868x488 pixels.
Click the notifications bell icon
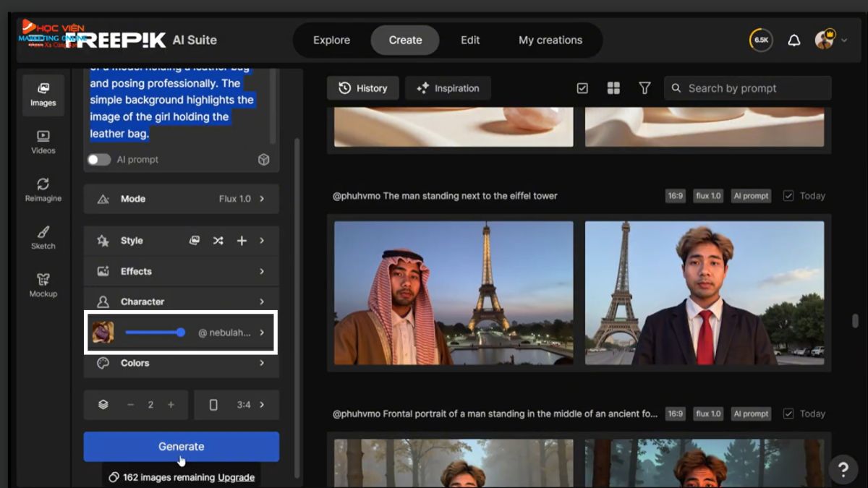tap(793, 40)
